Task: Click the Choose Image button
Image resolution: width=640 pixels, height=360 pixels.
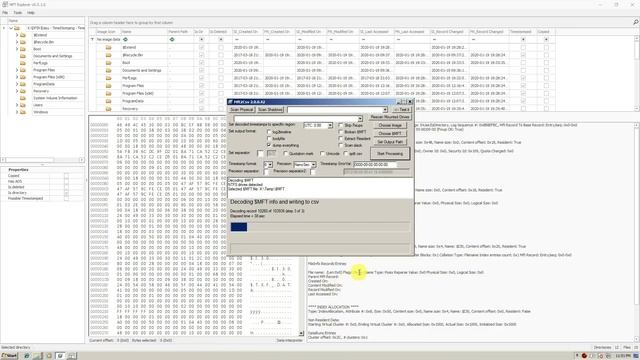Action: pos(390,125)
